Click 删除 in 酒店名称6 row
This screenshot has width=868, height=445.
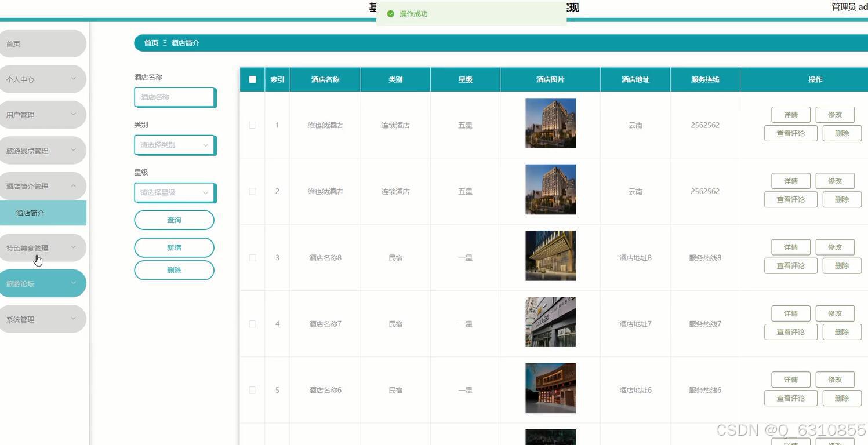point(842,398)
